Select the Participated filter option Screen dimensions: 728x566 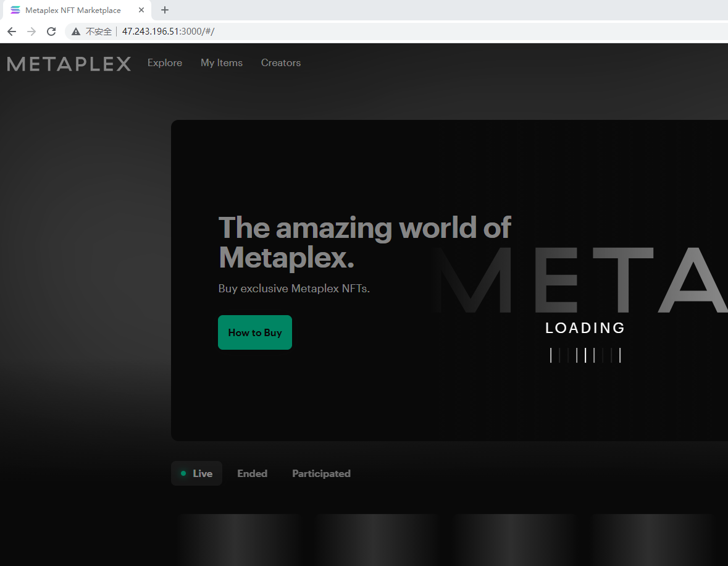321,473
